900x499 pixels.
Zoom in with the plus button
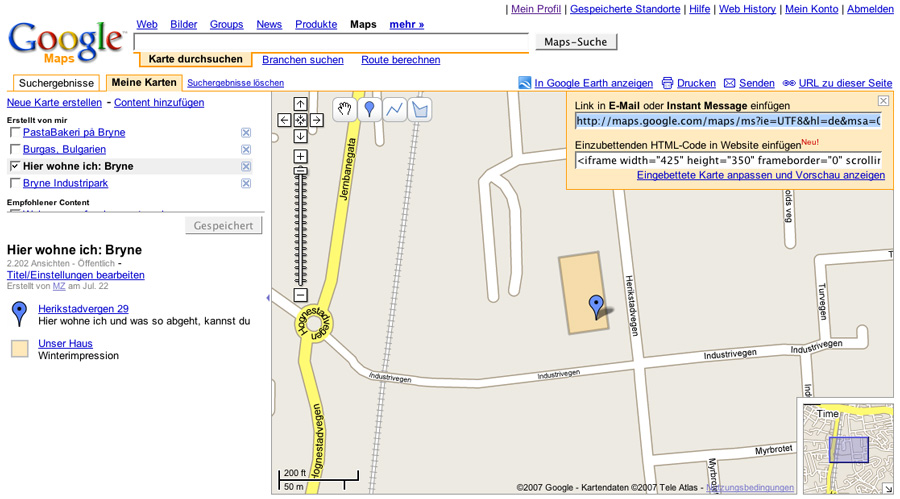300,156
